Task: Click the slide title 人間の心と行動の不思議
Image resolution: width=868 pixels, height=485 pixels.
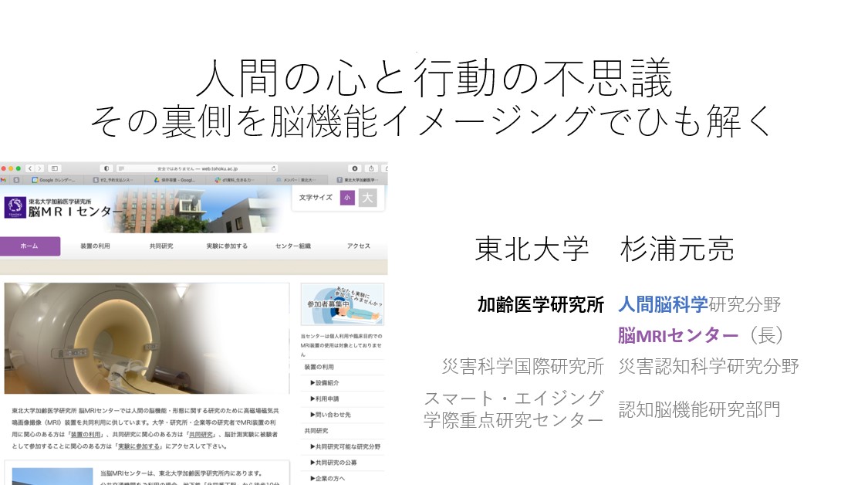Action: tap(434, 78)
